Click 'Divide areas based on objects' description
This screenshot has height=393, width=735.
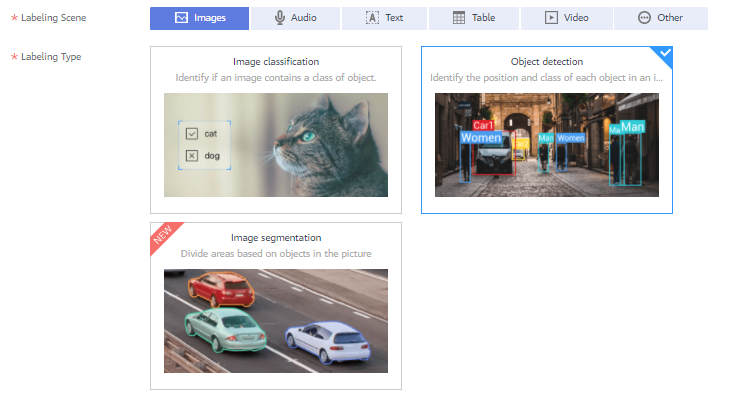(x=276, y=254)
